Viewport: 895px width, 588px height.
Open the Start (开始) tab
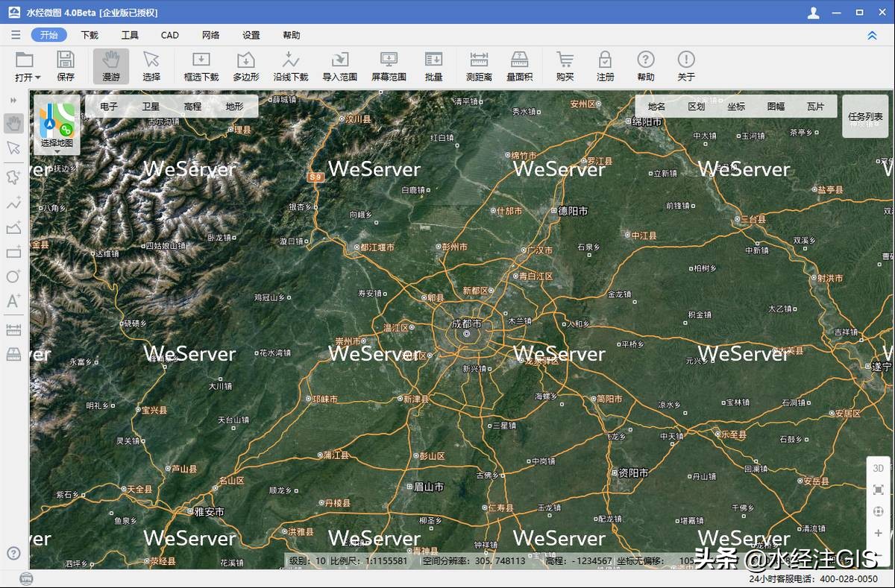[49, 35]
